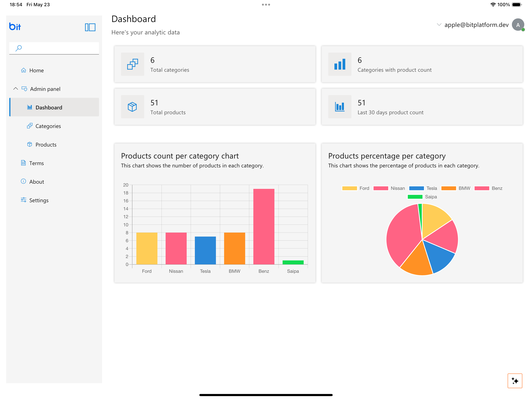The height and width of the screenshot is (399, 532).
Task: Click the blue Tesla bar
Action: [205, 250]
